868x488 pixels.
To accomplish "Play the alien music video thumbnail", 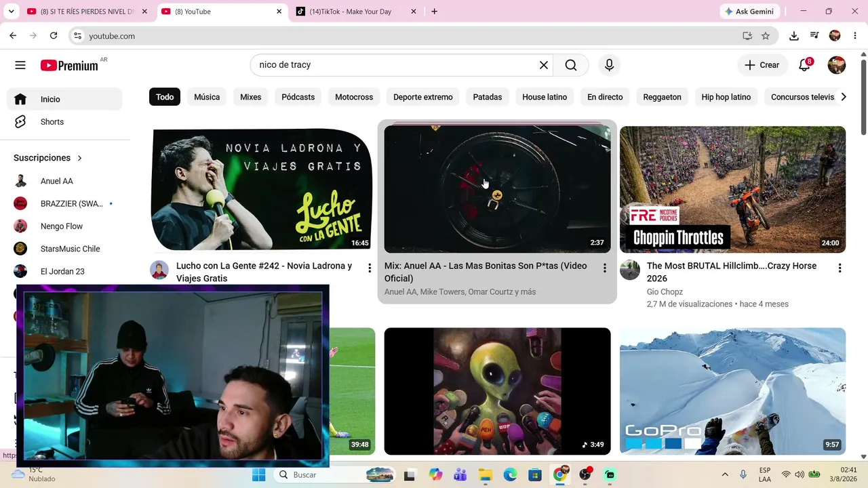I will pos(497,391).
